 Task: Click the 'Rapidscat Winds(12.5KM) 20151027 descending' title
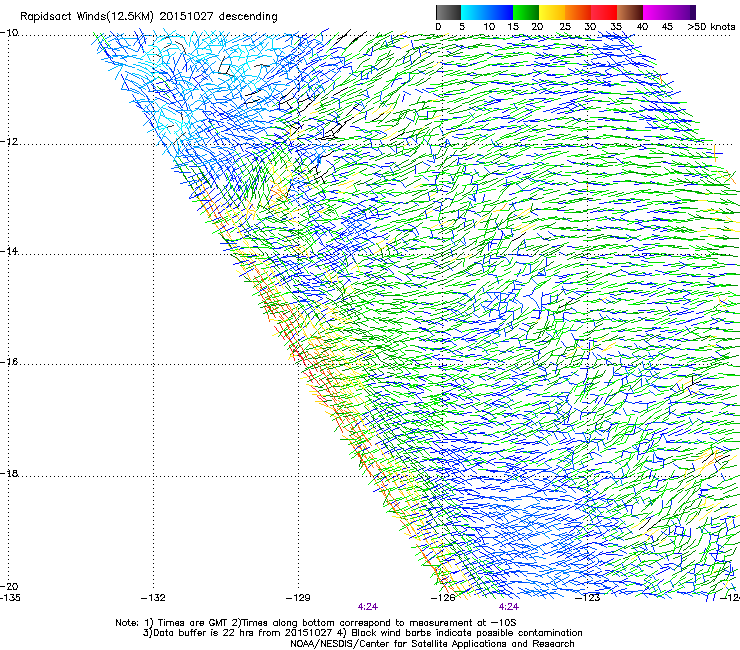[149, 17]
